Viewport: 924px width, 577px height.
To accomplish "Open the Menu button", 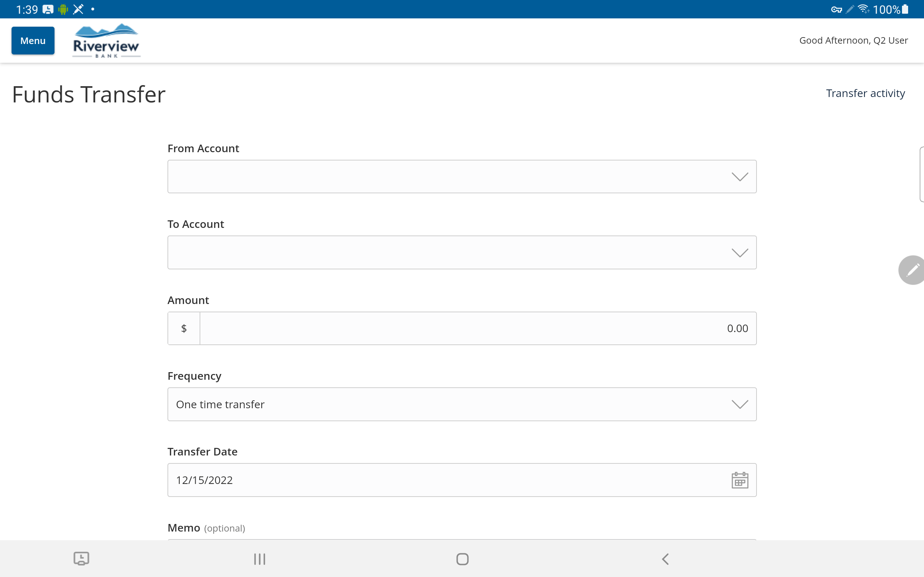I will coord(33,40).
